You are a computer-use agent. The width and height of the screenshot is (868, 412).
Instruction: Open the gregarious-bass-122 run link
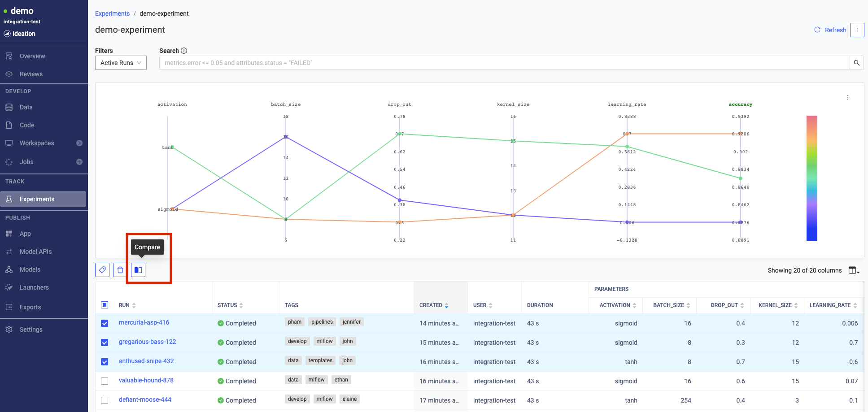[x=148, y=342]
